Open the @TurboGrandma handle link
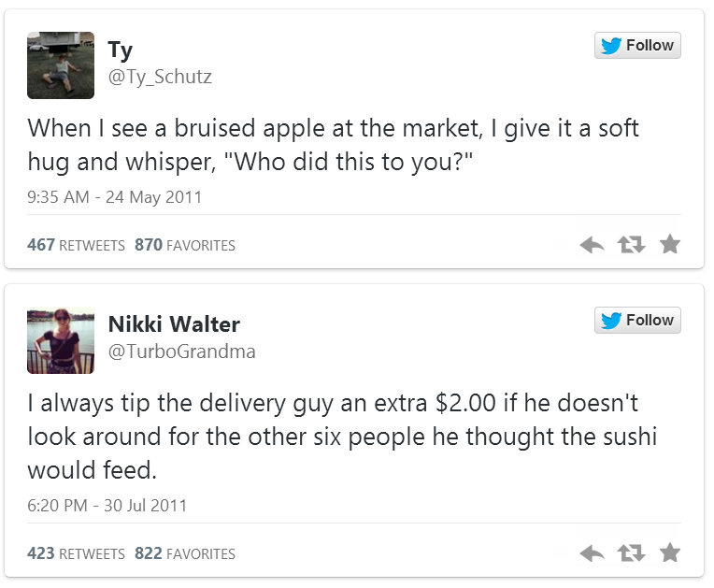The height and width of the screenshot is (588, 714). coord(181,351)
